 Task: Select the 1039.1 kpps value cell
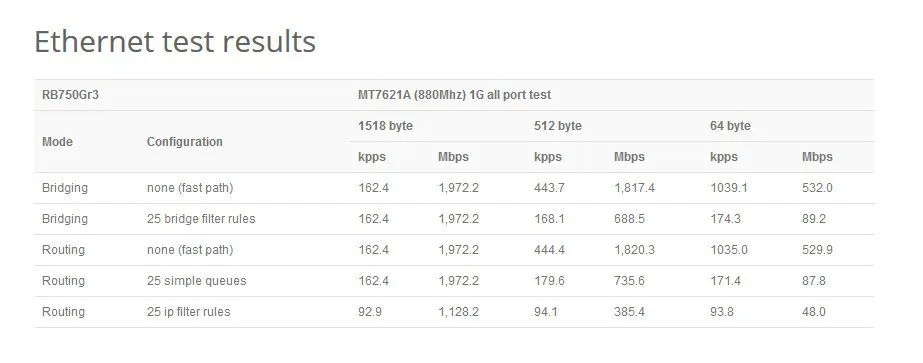pos(729,188)
